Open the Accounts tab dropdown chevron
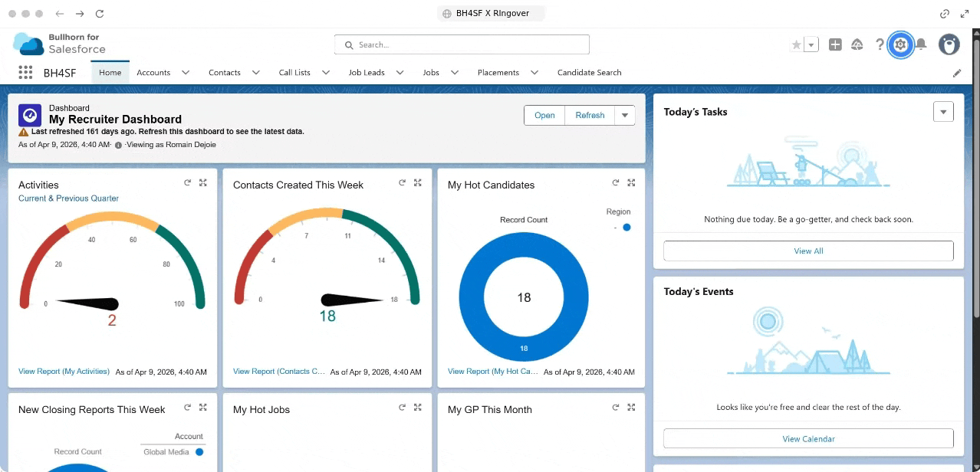Screen dimensions: 980x472 tap(186, 73)
